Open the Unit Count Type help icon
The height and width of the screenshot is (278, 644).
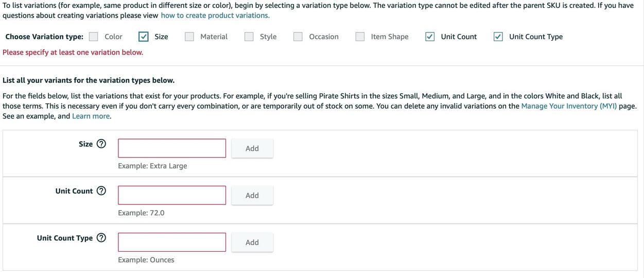pyautogui.click(x=101, y=238)
